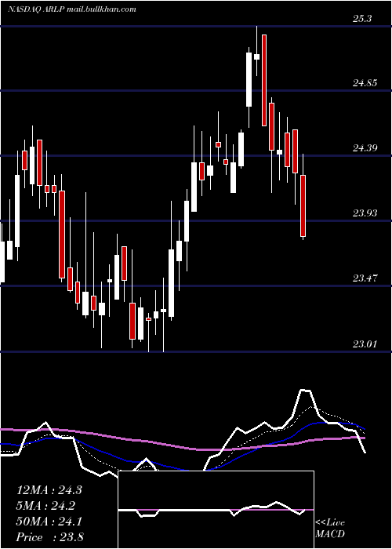The image size is (392, 549).
Task: Click the <<Live MACD label
Action: point(330,528)
